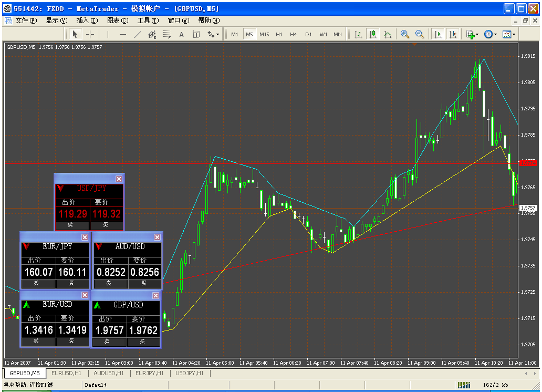
Task: Close the EUR/JPY quote panel
Action: [85, 237]
